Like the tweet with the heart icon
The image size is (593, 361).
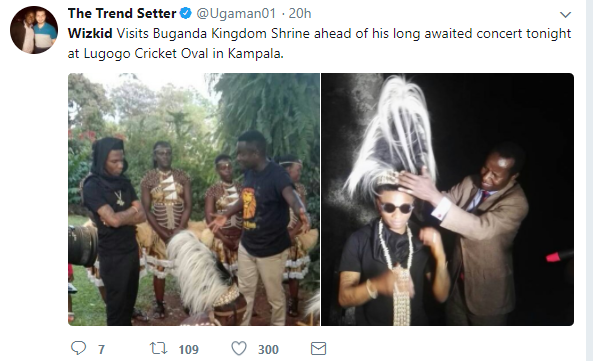[239, 348]
